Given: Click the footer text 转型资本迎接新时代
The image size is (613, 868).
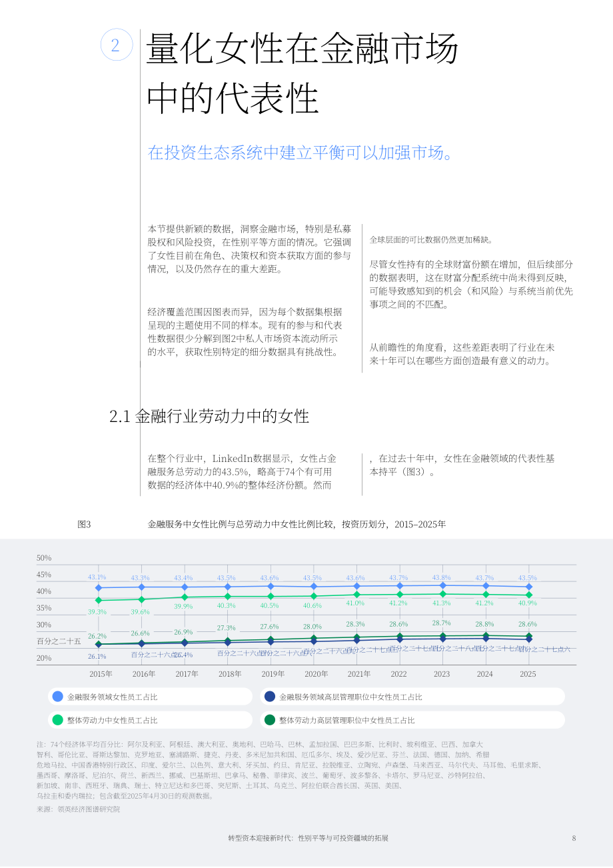Looking at the screenshot, I should coord(259,838).
